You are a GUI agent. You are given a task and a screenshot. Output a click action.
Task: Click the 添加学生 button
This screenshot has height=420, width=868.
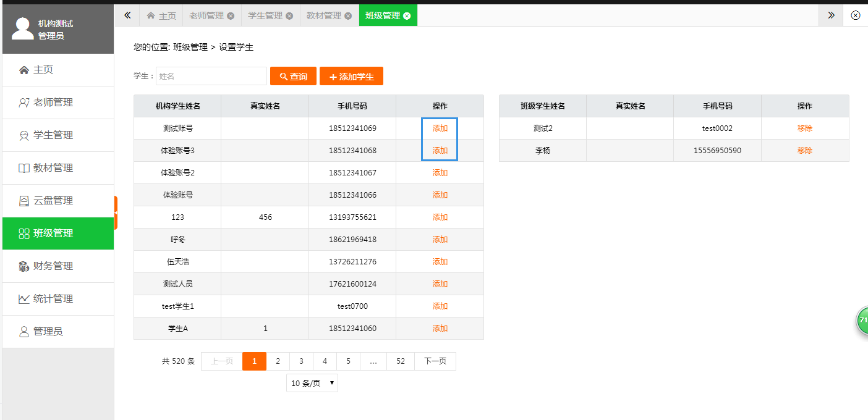point(351,76)
